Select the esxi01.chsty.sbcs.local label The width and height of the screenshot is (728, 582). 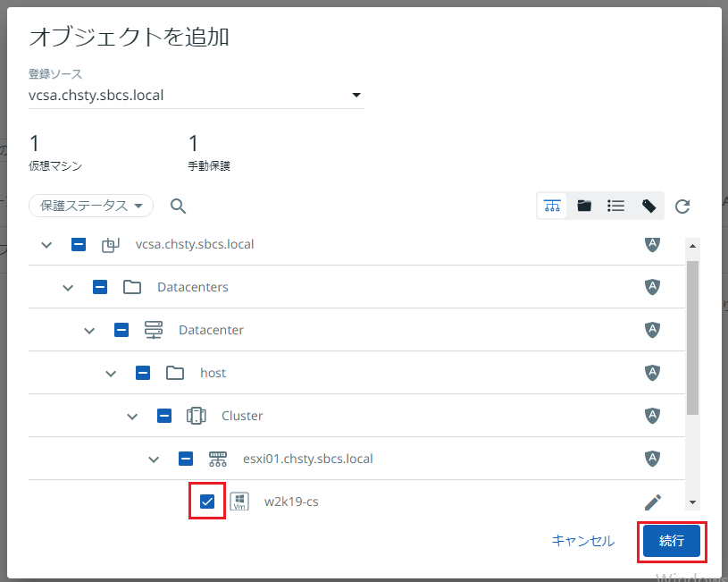point(308,459)
